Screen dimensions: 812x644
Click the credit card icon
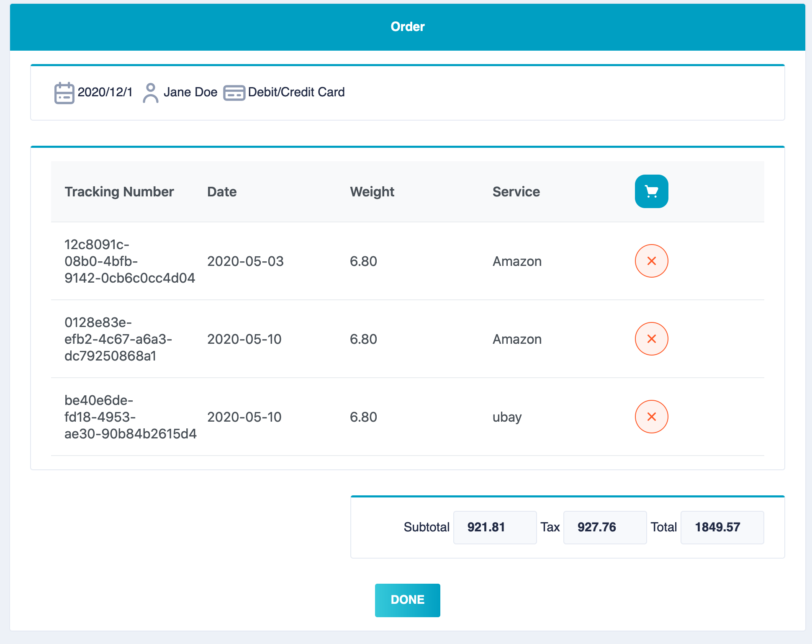click(x=234, y=93)
